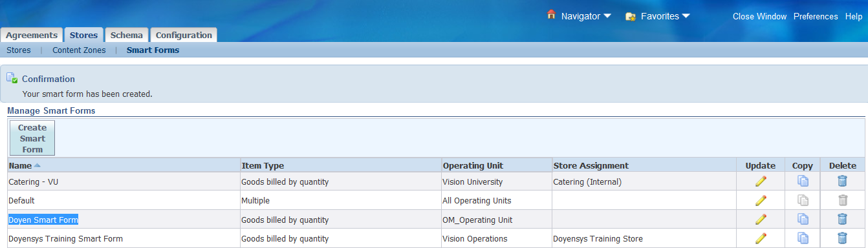This screenshot has width=868, height=248.
Task: Click the Navigator home icon
Action: pos(551,15)
